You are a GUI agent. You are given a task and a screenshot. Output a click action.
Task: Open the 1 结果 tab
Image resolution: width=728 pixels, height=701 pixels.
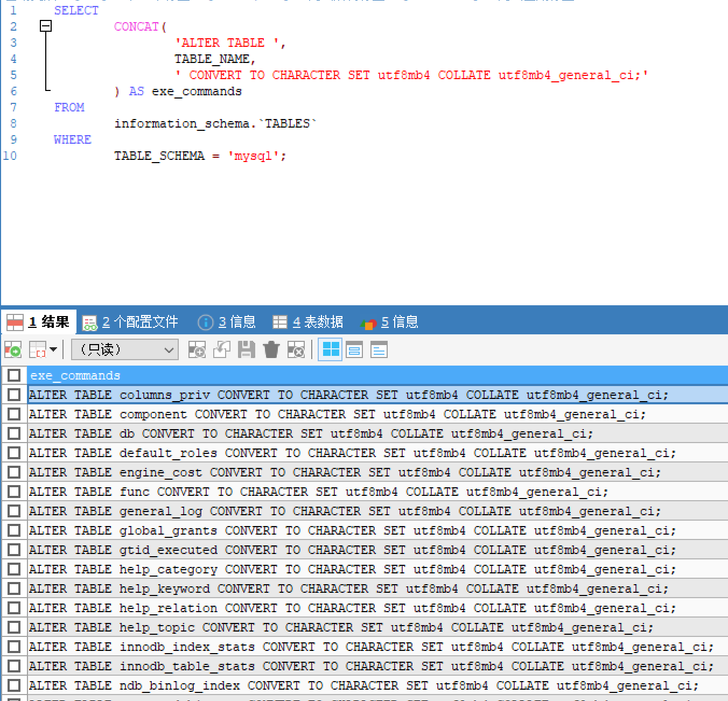pyautogui.click(x=39, y=322)
